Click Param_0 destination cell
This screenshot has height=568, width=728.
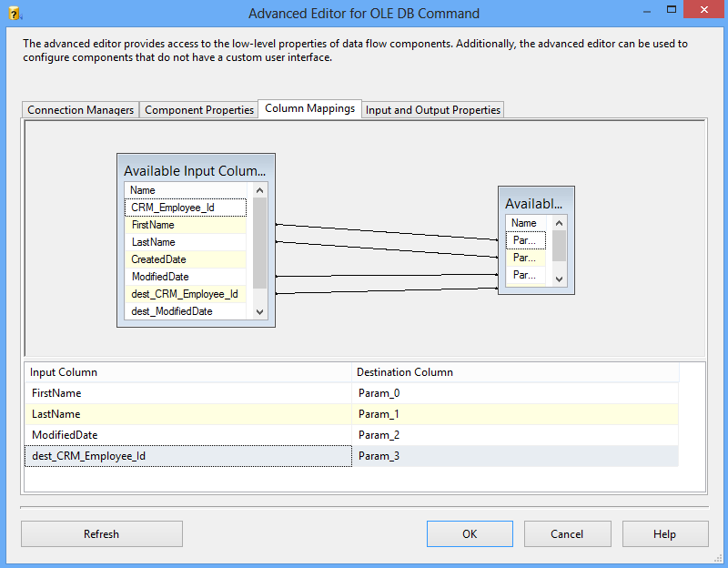[x=515, y=393]
